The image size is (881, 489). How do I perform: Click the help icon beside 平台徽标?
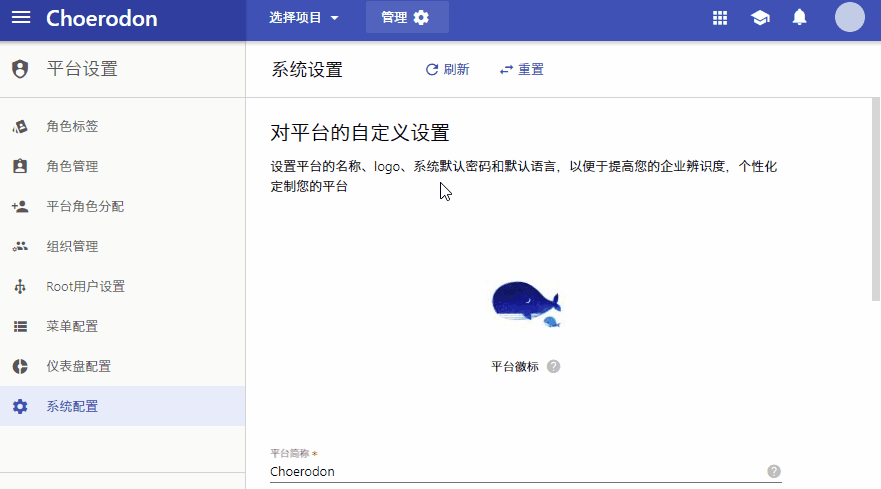[x=553, y=366]
